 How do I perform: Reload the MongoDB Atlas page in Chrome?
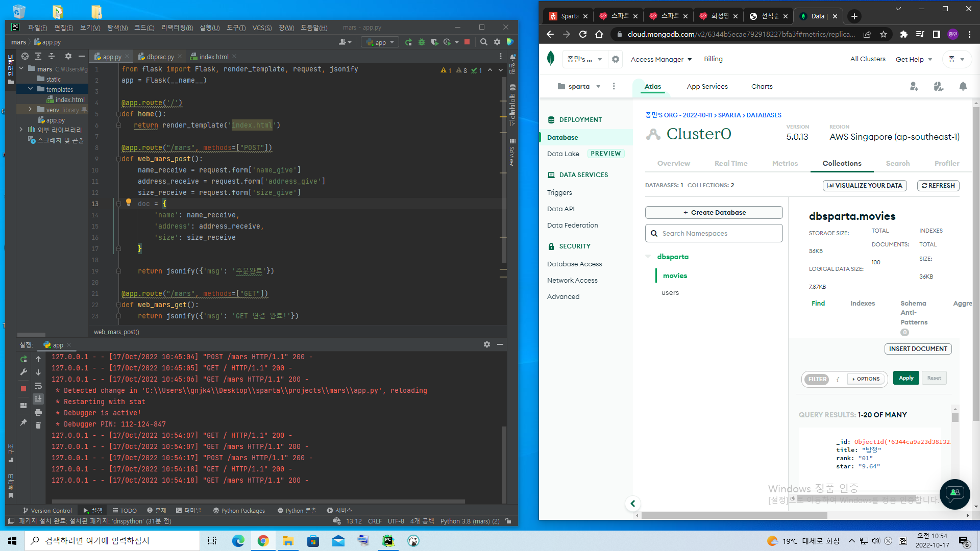tap(583, 34)
